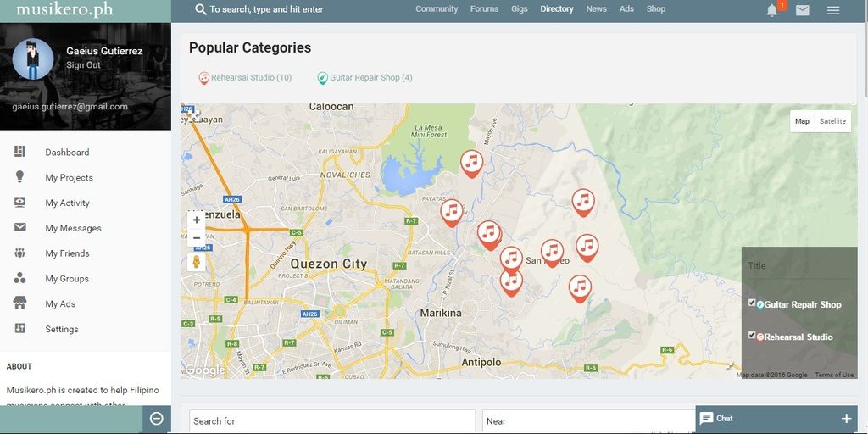Screen dimensions: 868x434
Task: Click the My Friends icon
Action: 20,253
